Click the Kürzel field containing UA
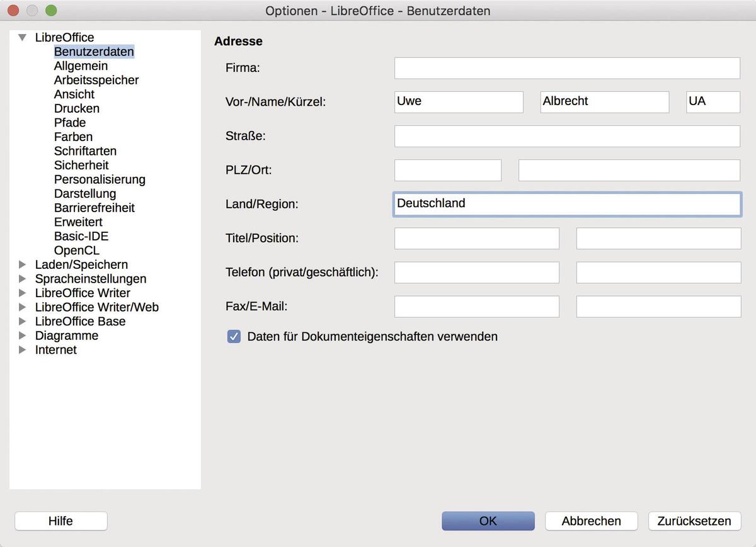The width and height of the screenshot is (756, 547). [x=713, y=102]
